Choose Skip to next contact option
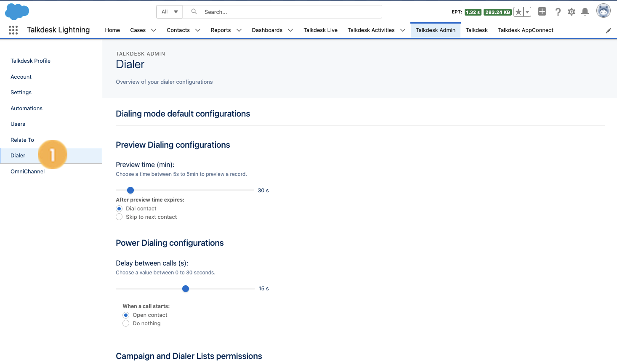The image size is (617, 364). pyautogui.click(x=119, y=217)
